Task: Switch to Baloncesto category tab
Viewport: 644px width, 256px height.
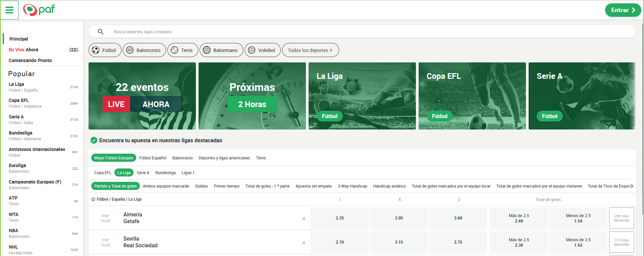Action: 182,158
